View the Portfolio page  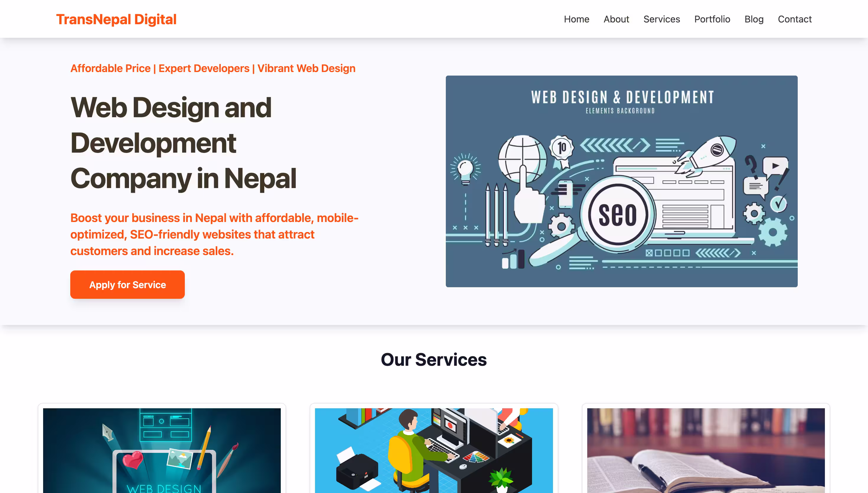712,19
